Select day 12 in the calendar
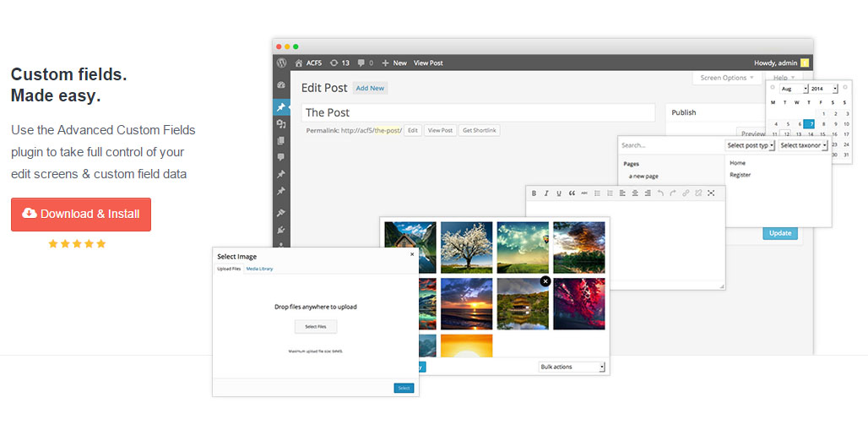Viewport: 868px width, 441px height. [786, 134]
